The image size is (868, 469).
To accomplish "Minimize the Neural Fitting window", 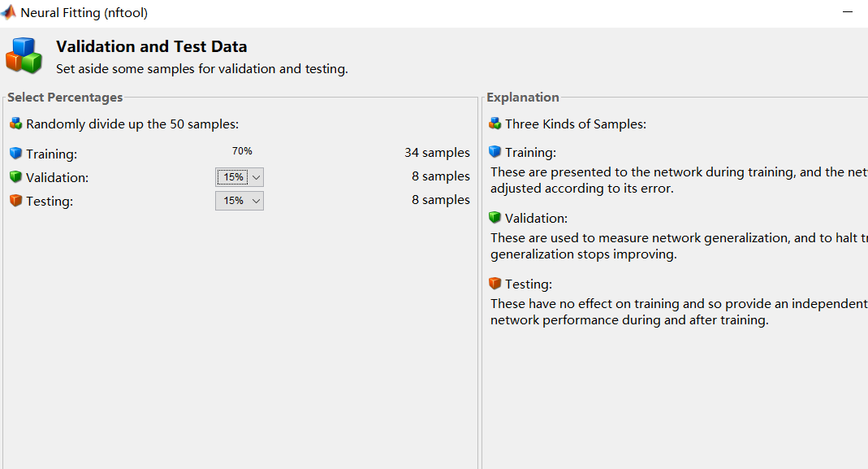I will 848,12.
